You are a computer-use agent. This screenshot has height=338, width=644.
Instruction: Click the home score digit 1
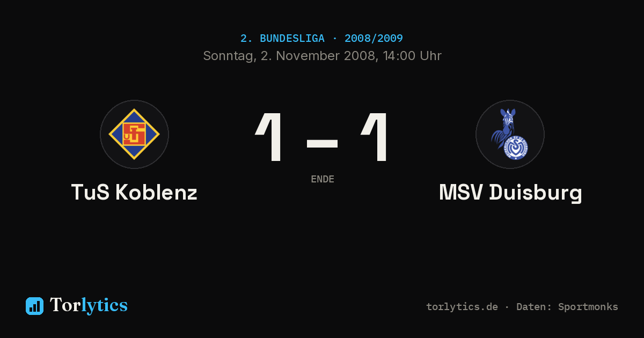(x=269, y=137)
